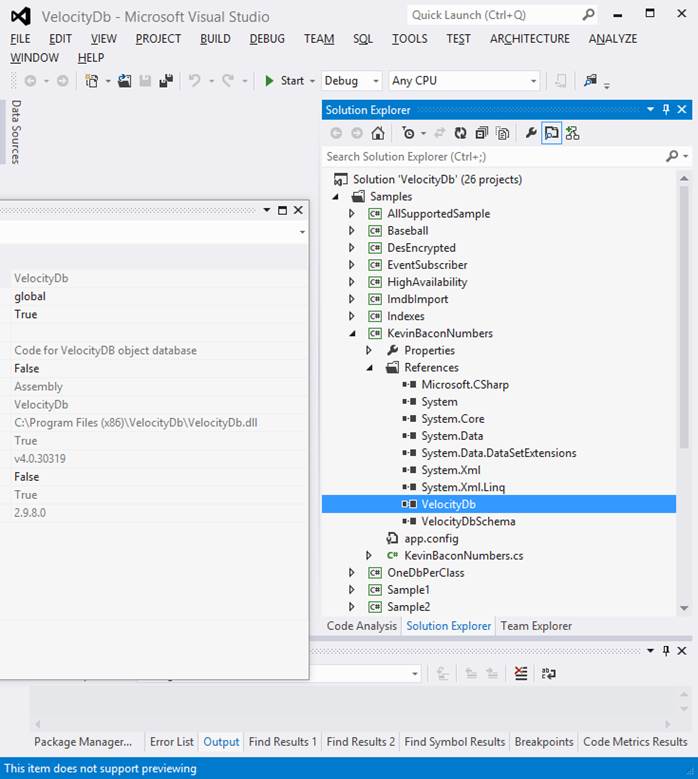Open the Find Symbol Results tab

point(455,742)
